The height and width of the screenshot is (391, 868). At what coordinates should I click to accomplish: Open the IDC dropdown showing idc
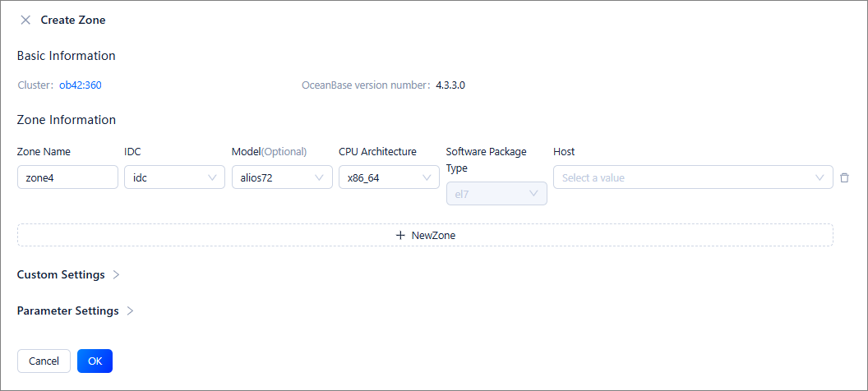(x=164, y=177)
